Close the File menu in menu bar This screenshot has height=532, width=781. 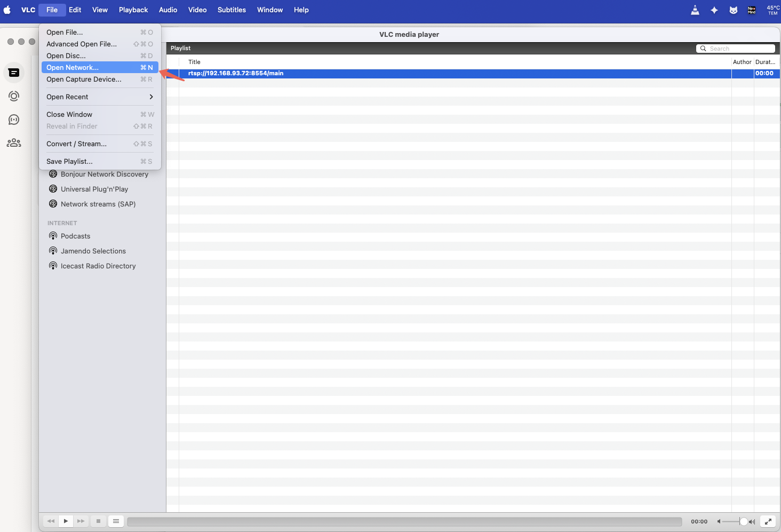[x=52, y=10]
